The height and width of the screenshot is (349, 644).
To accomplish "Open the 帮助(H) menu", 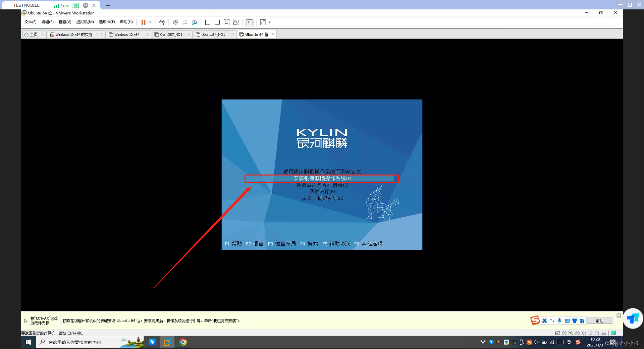I will [126, 22].
